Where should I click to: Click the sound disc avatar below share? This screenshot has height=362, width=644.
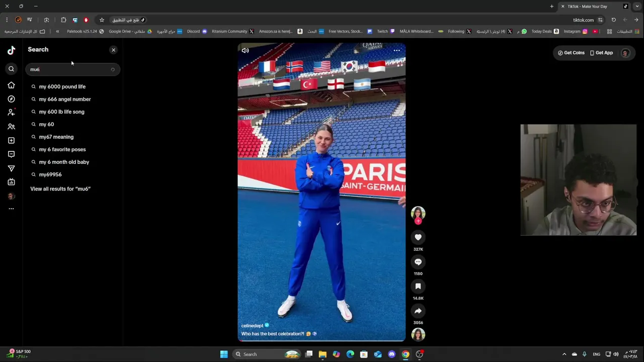pos(418,334)
